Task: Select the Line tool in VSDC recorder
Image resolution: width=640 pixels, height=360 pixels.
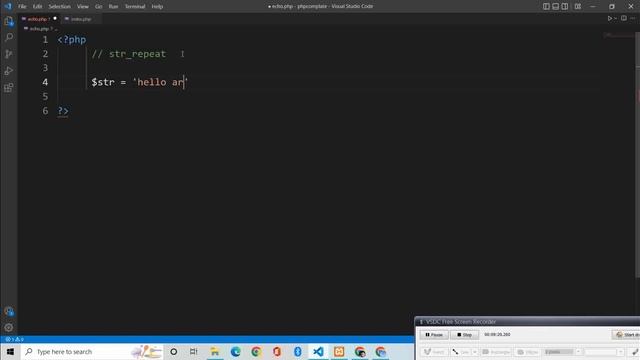Action: pos(461,352)
